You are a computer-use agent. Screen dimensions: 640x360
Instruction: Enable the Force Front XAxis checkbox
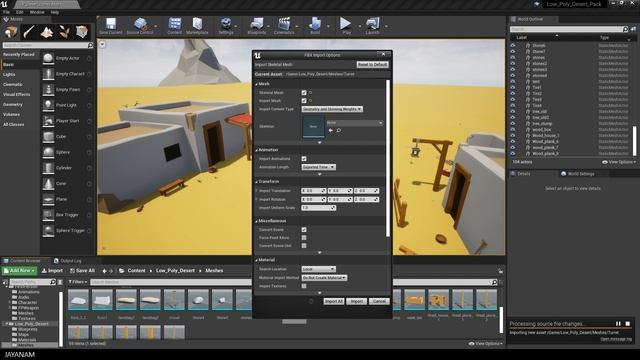pos(304,238)
